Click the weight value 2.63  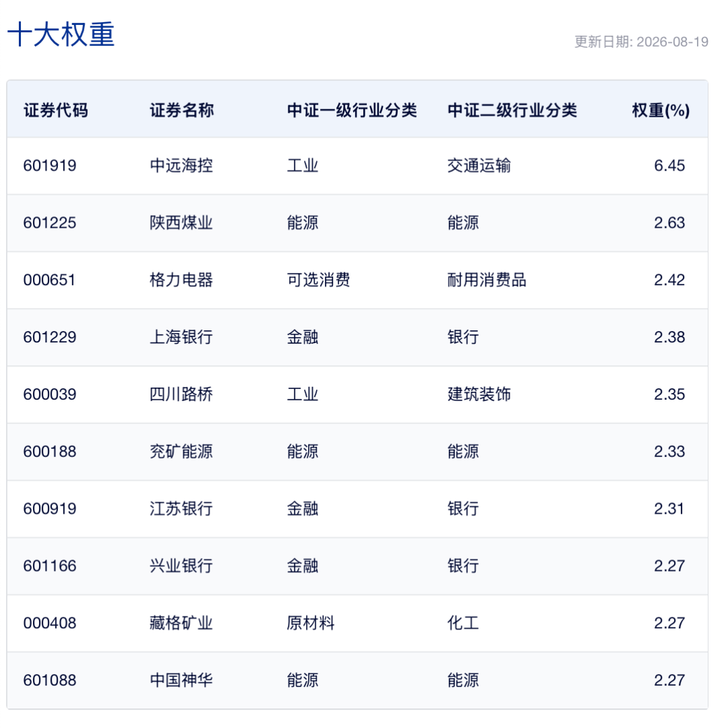tap(669, 223)
